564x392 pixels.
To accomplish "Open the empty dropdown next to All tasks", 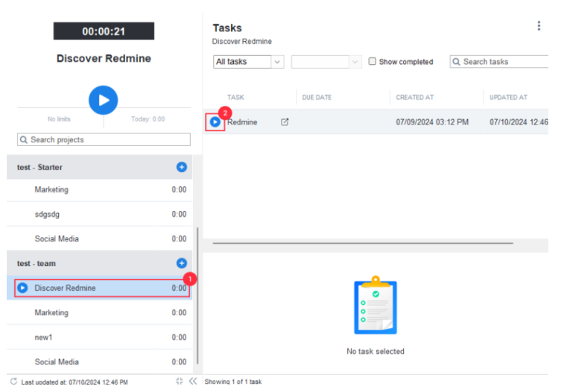I will 326,62.
